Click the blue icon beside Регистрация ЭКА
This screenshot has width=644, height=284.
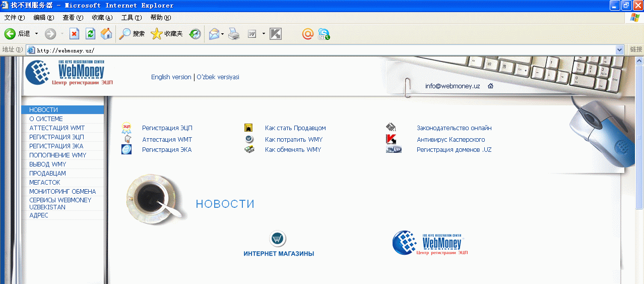[126, 149]
